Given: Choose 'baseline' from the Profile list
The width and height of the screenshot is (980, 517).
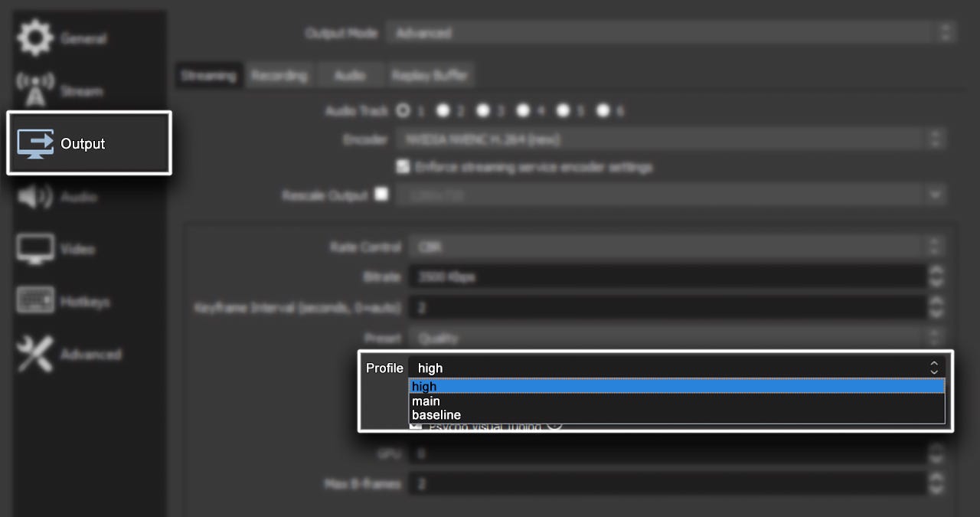Looking at the screenshot, I should pyautogui.click(x=436, y=415).
